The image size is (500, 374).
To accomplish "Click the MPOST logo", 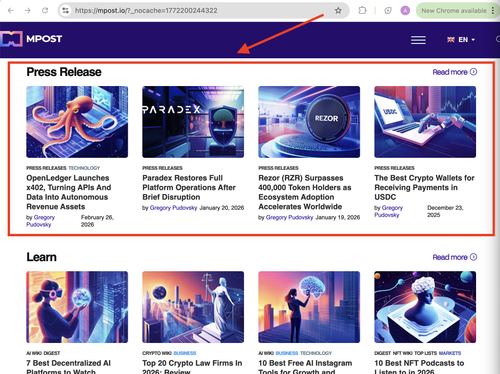I will pos(31,39).
